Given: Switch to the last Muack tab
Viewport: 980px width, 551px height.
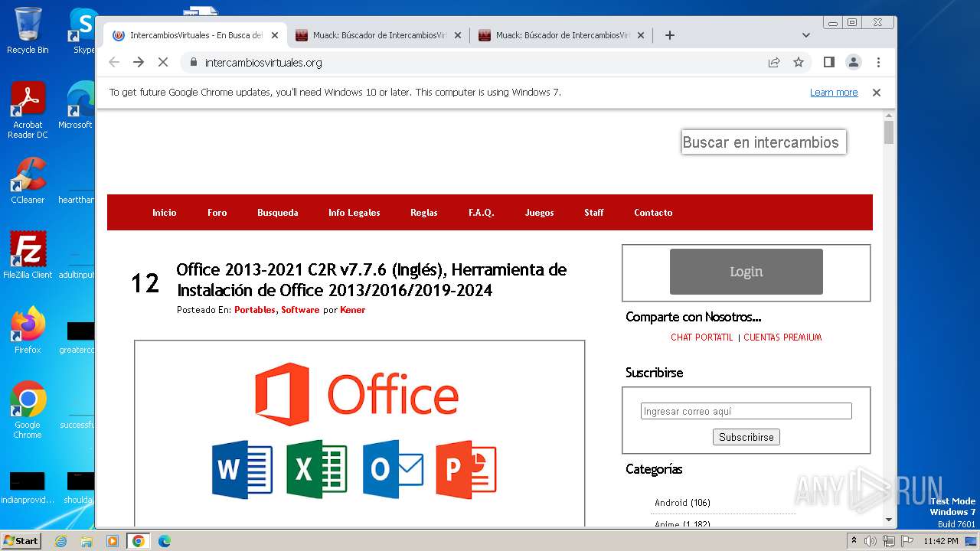Looking at the screenshot, I should click(x=561, y=35).
